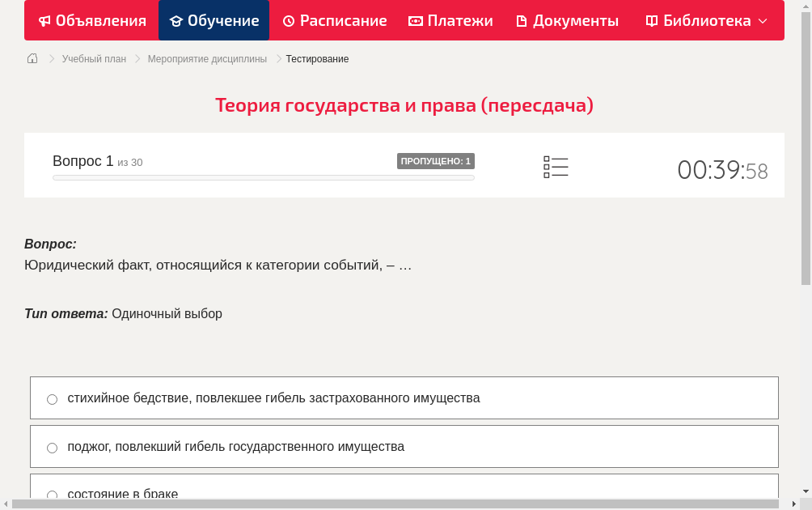Expand breadcrumb arrow after Учебный план
Screen dimensions: 812x510
[x=137, y=59]
